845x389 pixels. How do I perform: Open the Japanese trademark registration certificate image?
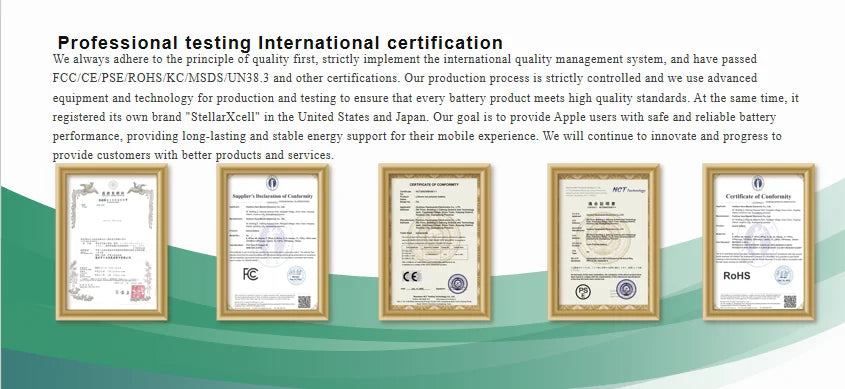tap(112, 242)
